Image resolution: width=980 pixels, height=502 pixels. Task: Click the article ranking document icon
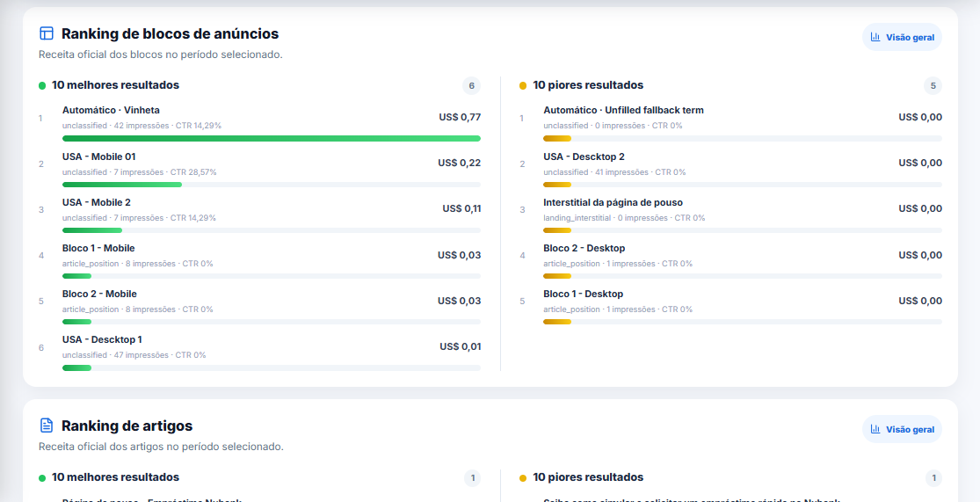tap(47, 426)
